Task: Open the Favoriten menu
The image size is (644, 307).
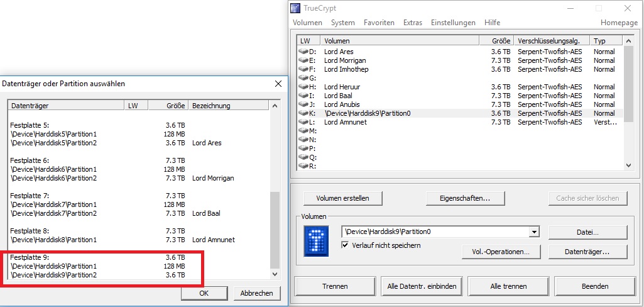Action: [x=379, y=23]
